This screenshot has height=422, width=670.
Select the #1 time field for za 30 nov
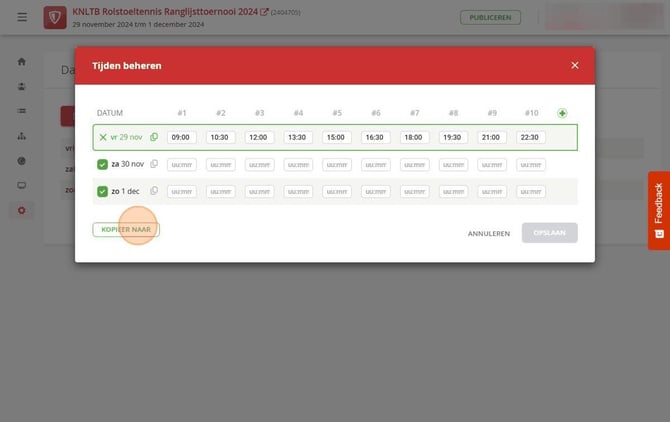coord(182,164)
